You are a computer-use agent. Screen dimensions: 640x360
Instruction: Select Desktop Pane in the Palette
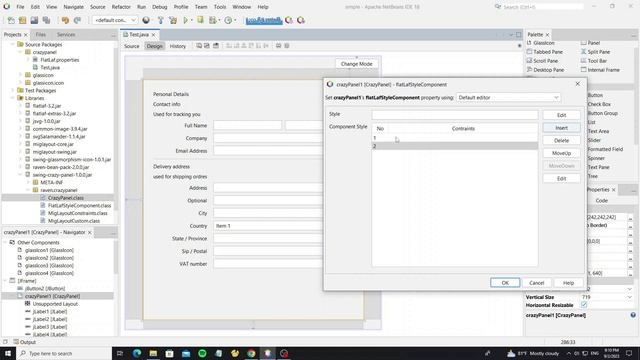point(545,70)
